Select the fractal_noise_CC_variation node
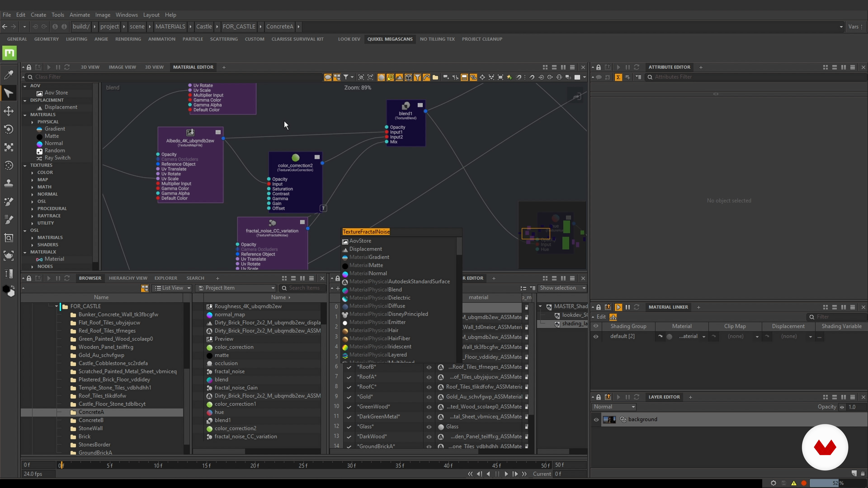 pos(272,244)
